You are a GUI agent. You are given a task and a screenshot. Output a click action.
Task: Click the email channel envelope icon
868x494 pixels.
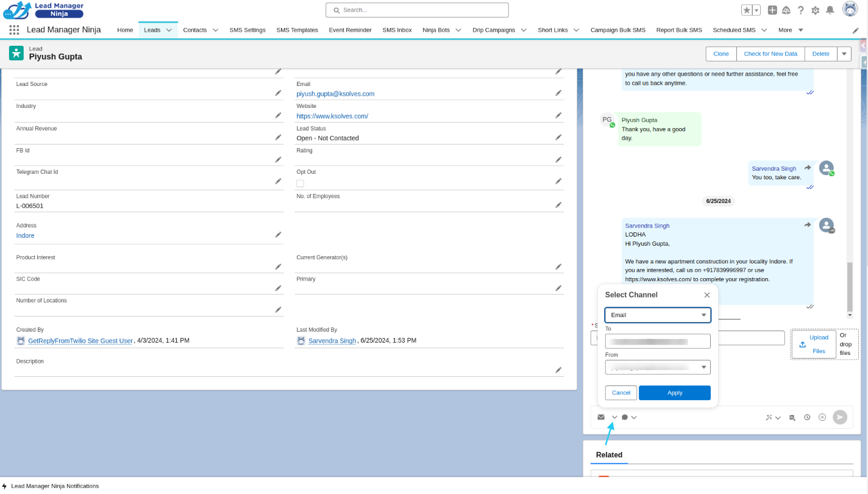601,417
